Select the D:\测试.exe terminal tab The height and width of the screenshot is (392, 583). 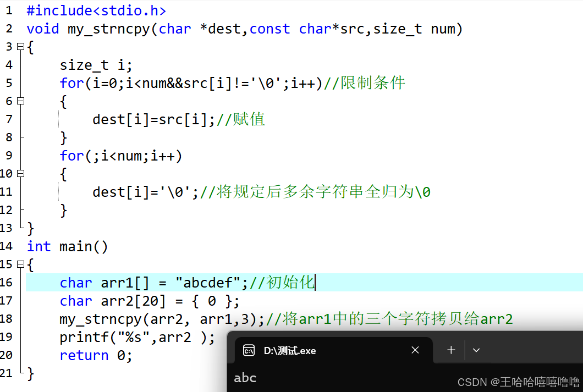point(334,350)
